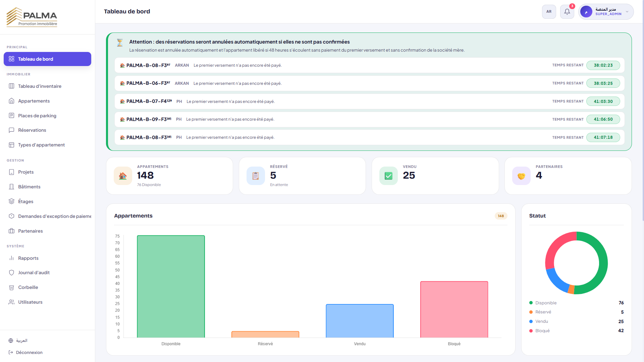The height and width of the screenshot is (362, 644).
Task: Click the Disponible legend entry
Action: (x=576, y=303)
